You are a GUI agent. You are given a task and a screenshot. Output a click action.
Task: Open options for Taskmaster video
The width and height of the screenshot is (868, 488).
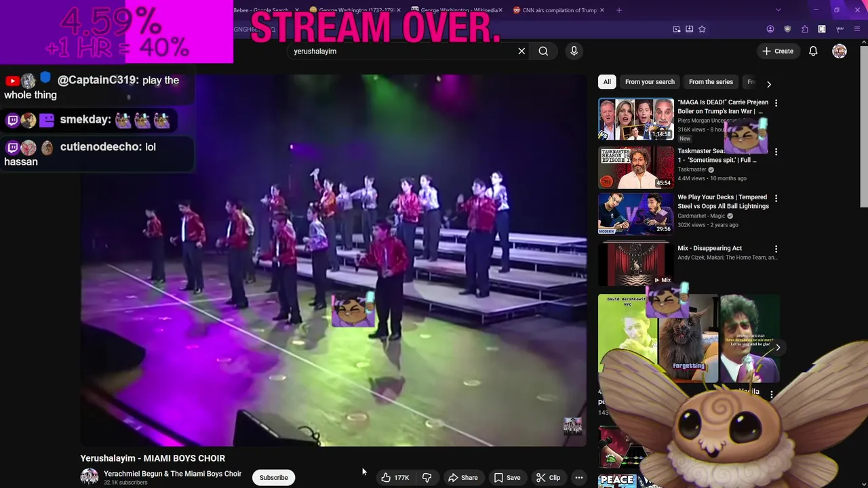[x=776, y=152]
